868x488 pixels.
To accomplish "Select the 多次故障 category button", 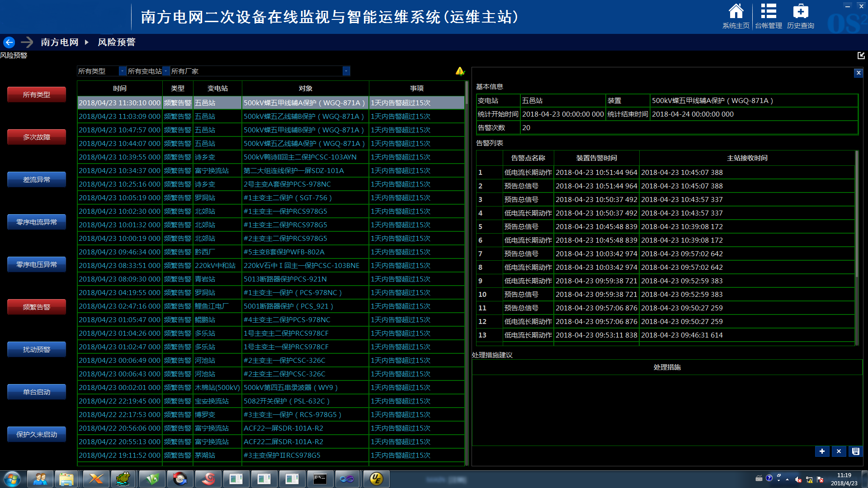I will coord(37,137).
